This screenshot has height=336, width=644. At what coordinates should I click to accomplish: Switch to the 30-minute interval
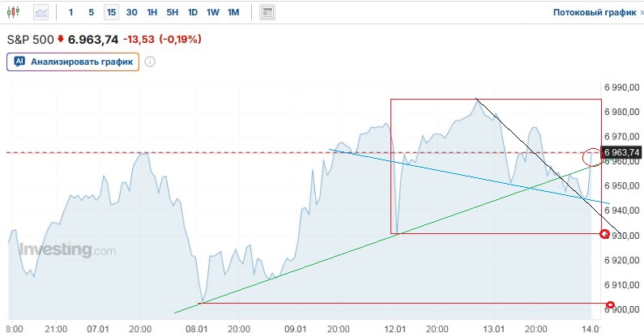[131, 13]
